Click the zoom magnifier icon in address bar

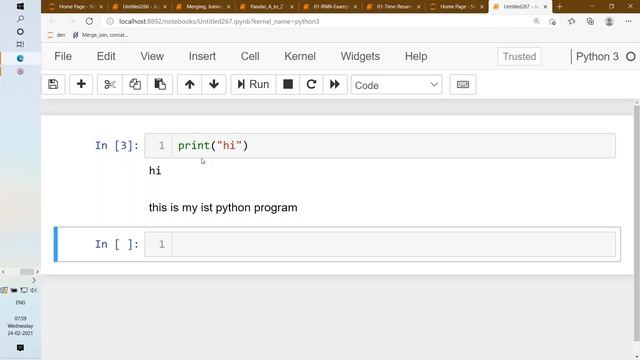[x=536, y=21]
